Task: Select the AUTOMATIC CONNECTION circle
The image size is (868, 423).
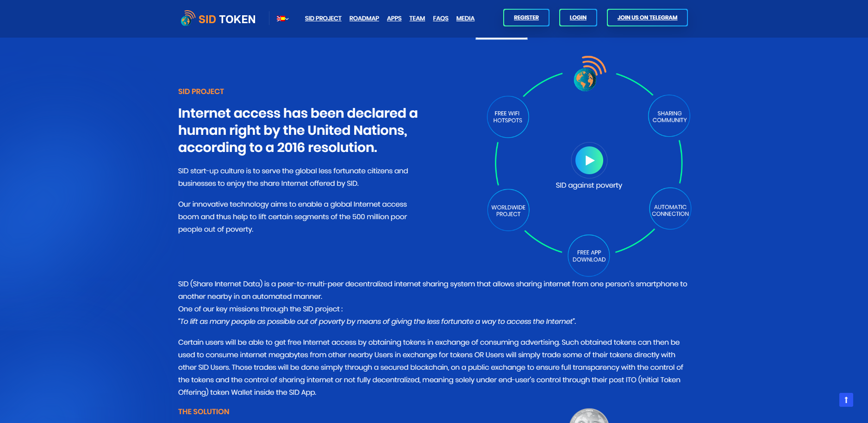Action: point(670,209)
